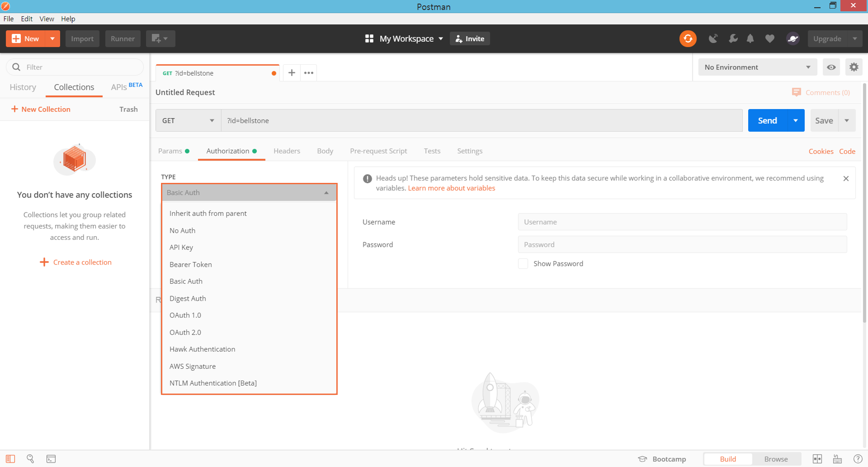The height and width of the screenshot is (467, 868).
Task: Switch to Build mode
Action: click(728, 459)
